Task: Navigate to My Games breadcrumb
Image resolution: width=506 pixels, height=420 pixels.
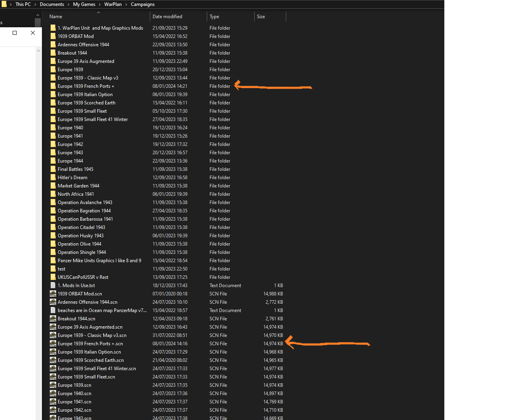Action: (x=84, y=4)
